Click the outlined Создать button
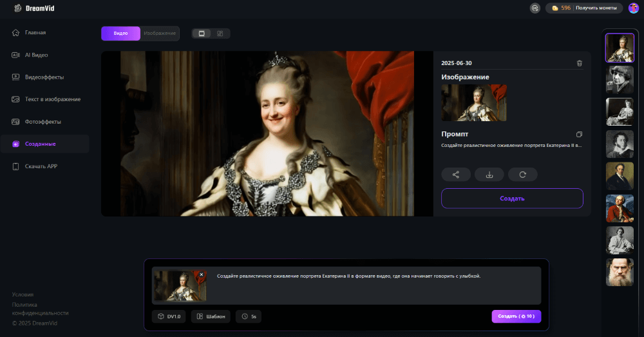Screen dimensions: 644x337 coord(512,198)
